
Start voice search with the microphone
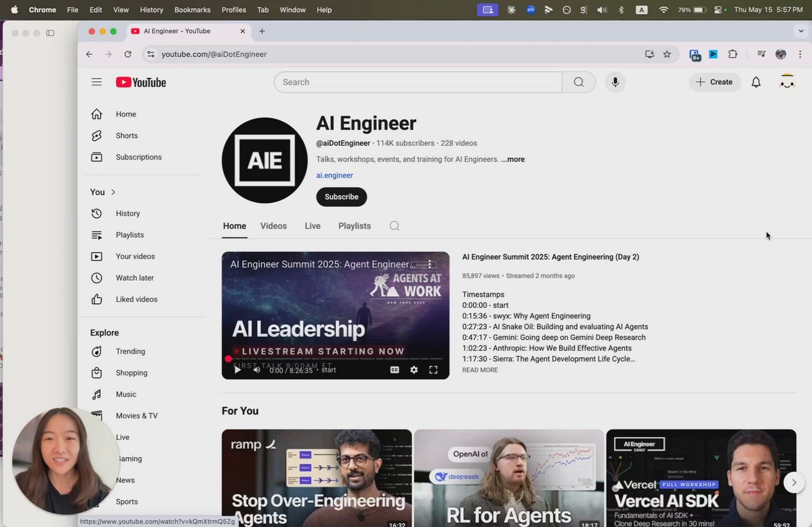pos(615,82)
